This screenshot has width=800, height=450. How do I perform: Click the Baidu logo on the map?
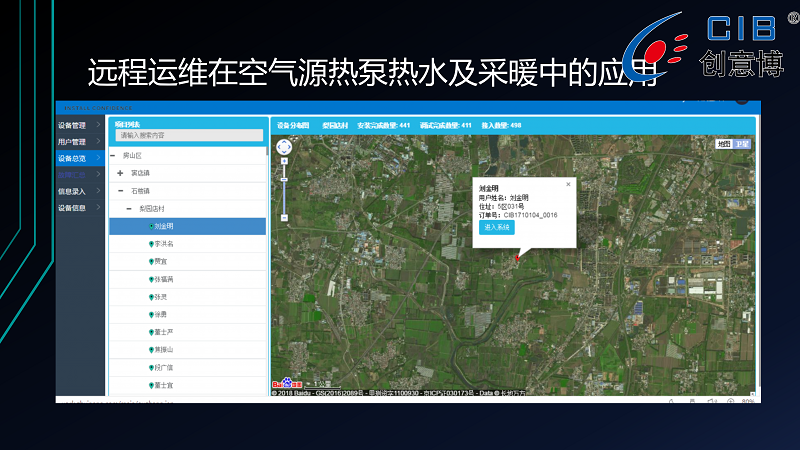(287, 383)
